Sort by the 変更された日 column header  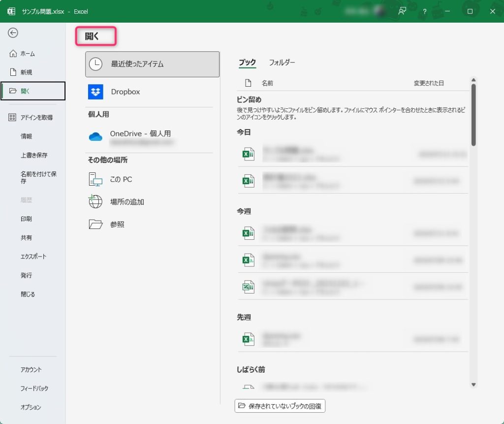coord(429,83)
